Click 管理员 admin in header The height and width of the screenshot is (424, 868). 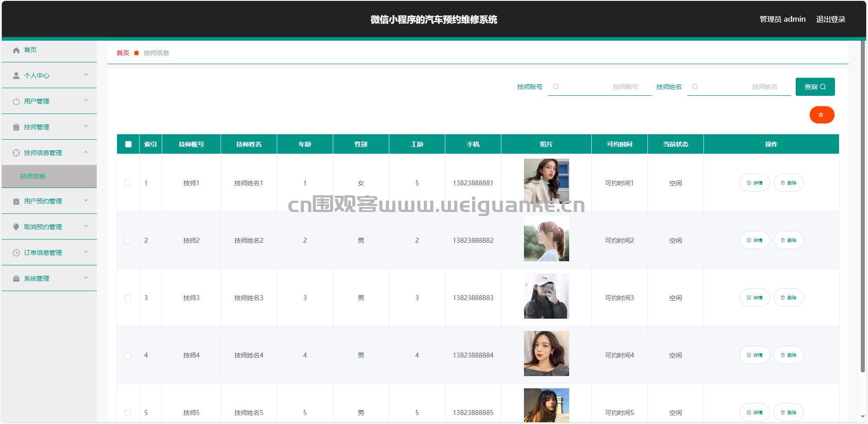pos(783,19)
